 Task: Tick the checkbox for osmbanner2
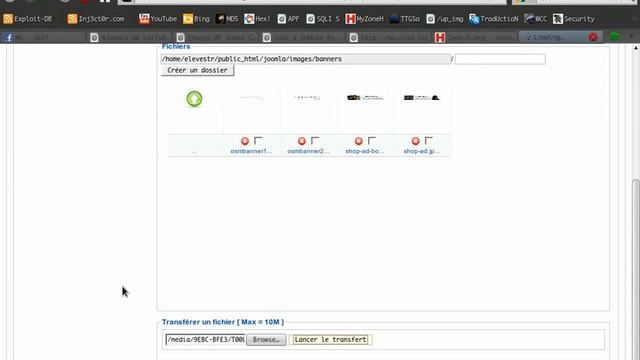[x=315, y=140]
